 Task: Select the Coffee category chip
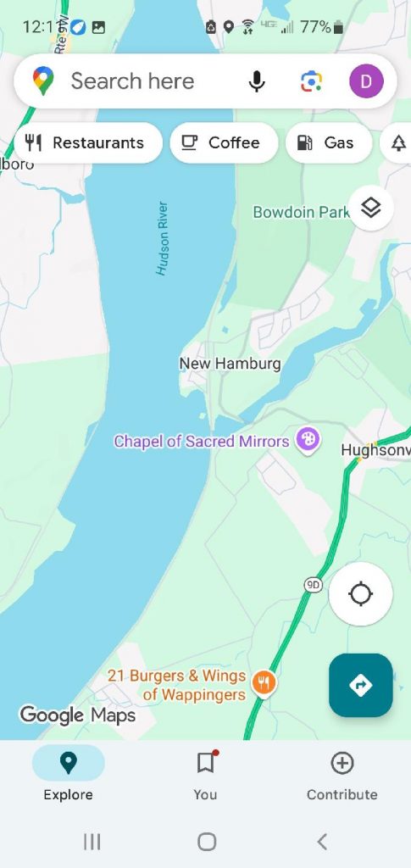tap(224, 142)
